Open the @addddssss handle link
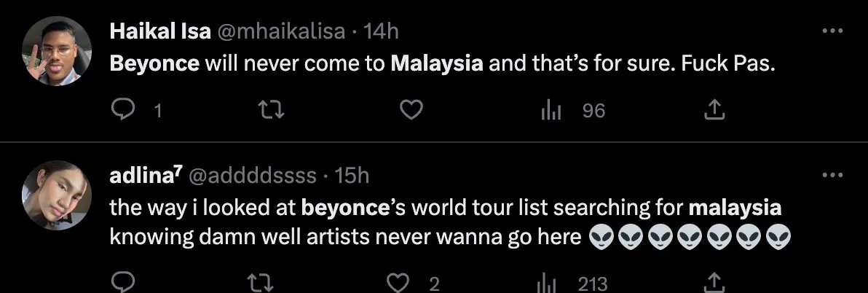 click(x=253, y=176)
